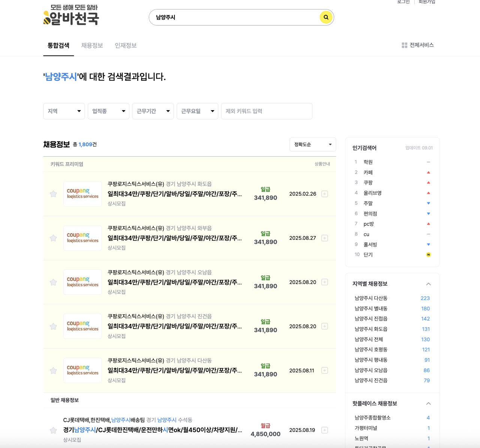Open the 와부읍 coupang job title

coord(175,238)
